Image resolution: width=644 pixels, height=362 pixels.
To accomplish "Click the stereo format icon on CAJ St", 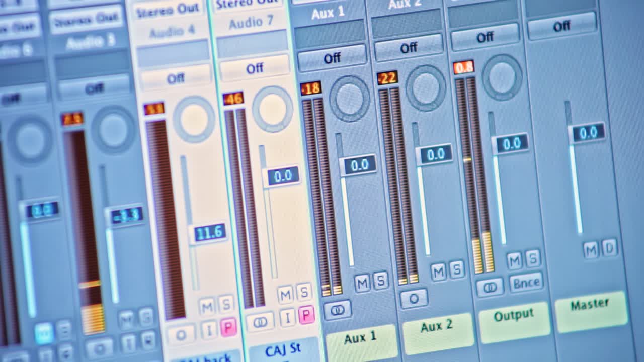I will [x=260, y=322].
